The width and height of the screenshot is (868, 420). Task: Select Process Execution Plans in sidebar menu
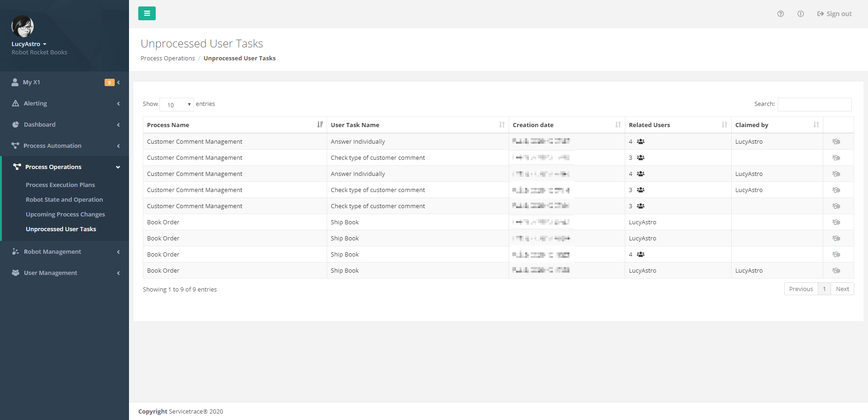(60, 185)
